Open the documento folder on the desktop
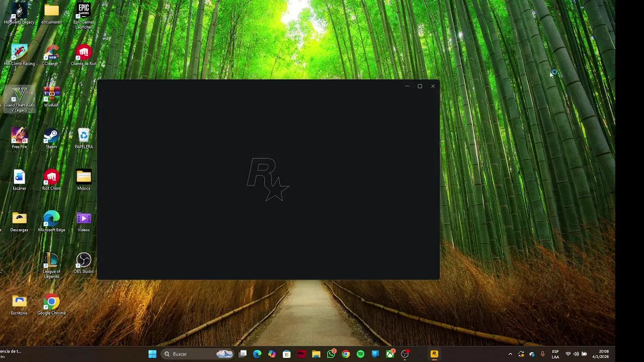644x362 pixels. [x=51, y=14]
